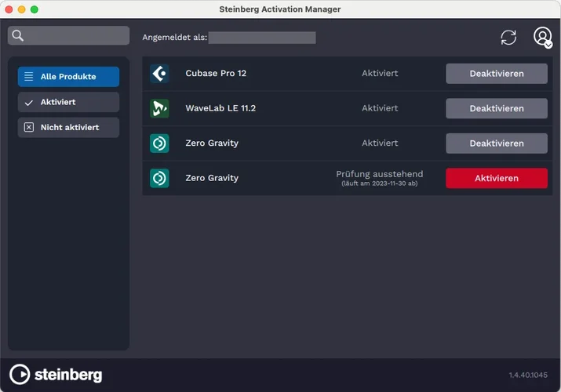This screenshot has height=392, width=561.
Task: Deactivate WaveLab LE 11.2
Action: pos(497,108)
